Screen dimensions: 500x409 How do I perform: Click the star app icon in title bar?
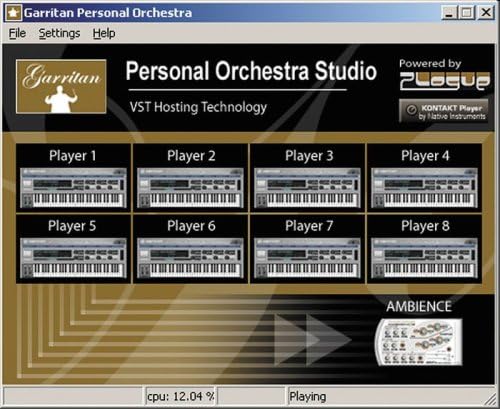click(13, 13)
